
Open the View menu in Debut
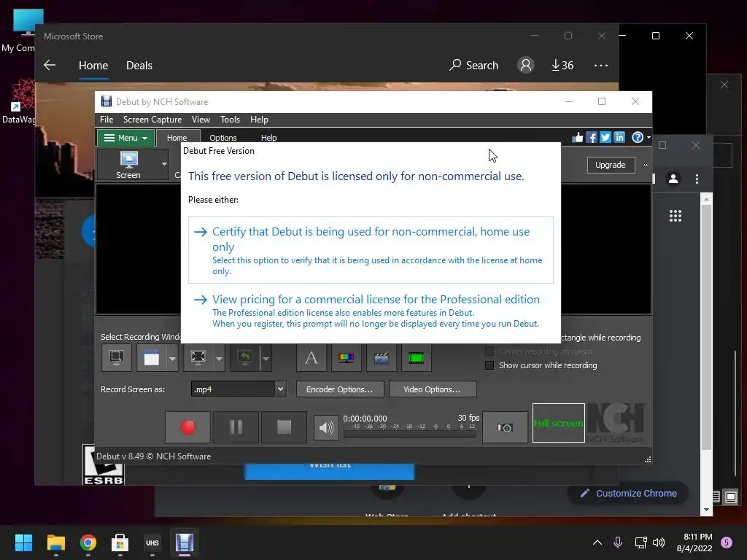(x=201, y=120)
